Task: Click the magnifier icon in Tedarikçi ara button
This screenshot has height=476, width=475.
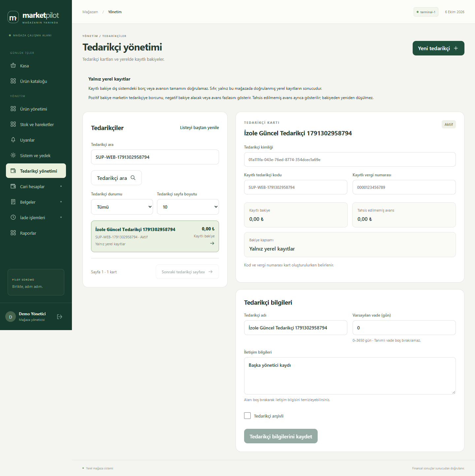Action: coord(133,178)
